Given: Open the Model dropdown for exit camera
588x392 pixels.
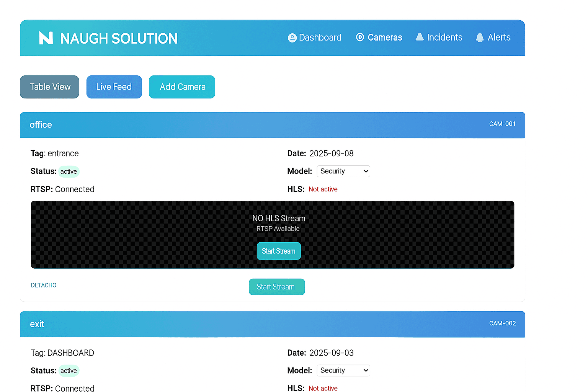Looking at the screenshot, I should 343,370.
